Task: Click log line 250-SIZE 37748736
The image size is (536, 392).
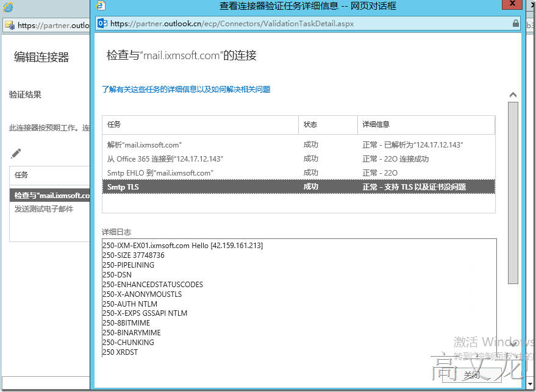Action: (x=134, y=255)
